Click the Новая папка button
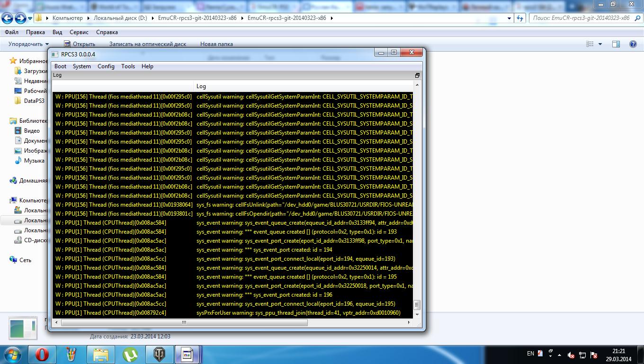This screenshot has height=364, width=644. point(216,44)
